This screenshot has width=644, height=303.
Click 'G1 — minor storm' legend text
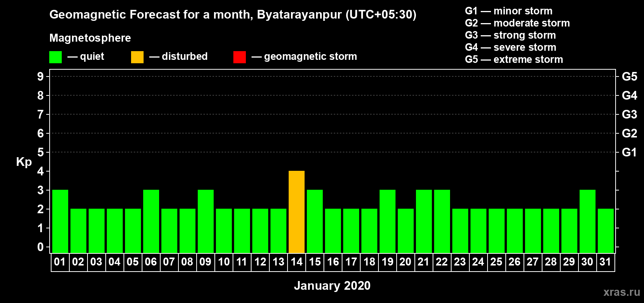(509, 11)
